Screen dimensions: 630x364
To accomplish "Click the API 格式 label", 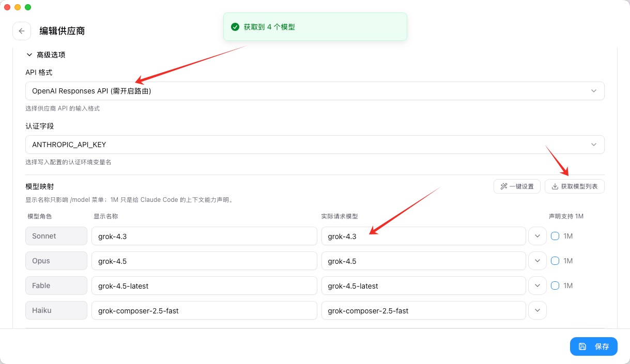I will coord(39,72).
